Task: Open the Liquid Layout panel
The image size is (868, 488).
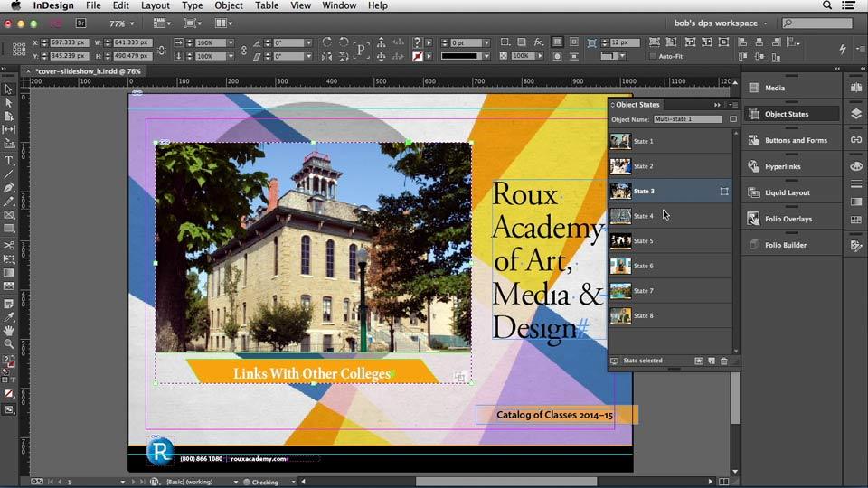Action: click(792, 192)
